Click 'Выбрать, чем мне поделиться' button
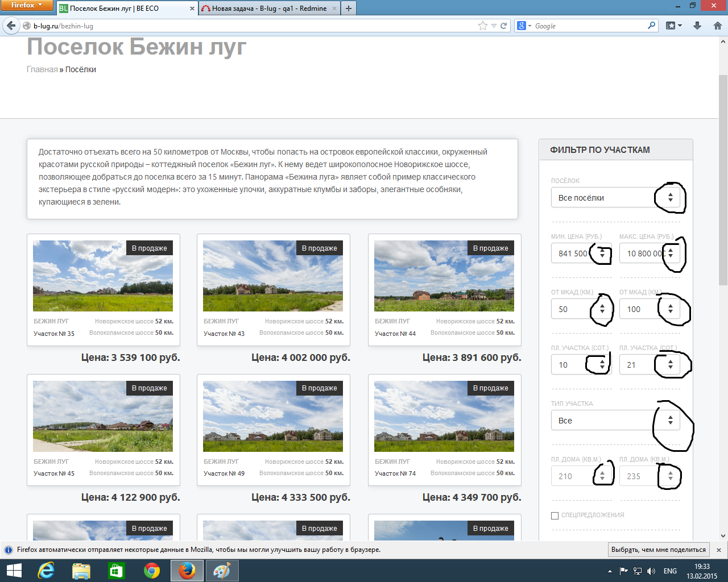 pos(658,550)
